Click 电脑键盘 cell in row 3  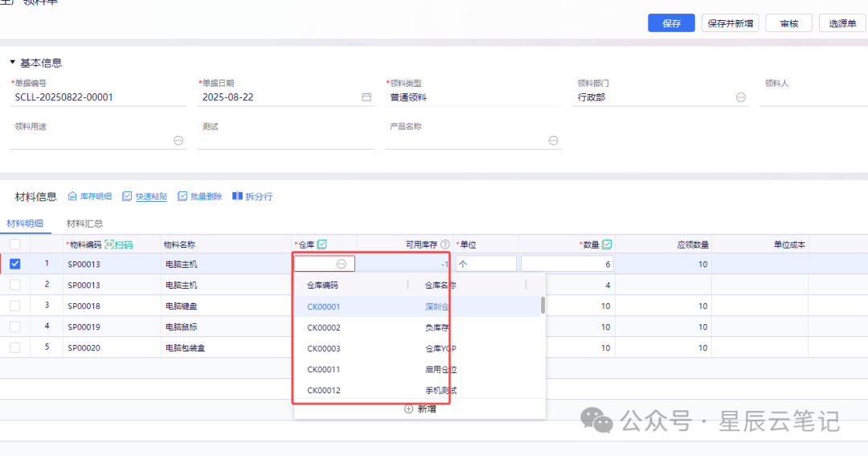[x=225, y=306]
